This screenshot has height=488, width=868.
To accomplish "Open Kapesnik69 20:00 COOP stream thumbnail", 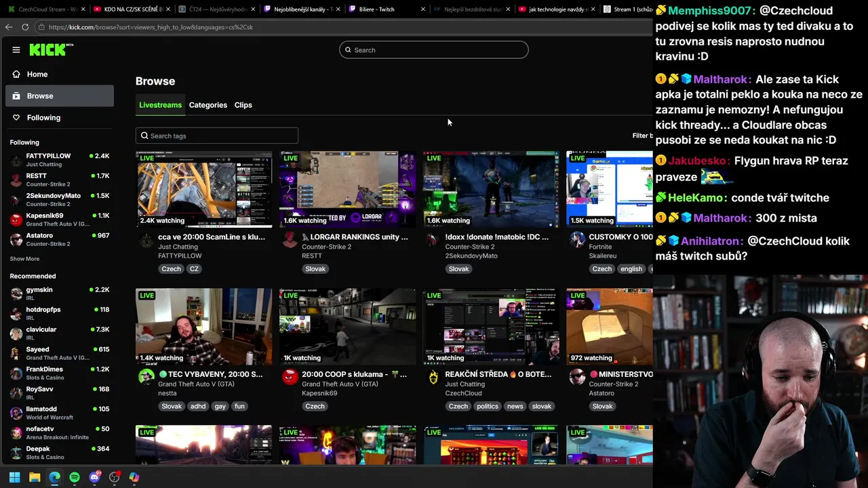I will point(347,327).
